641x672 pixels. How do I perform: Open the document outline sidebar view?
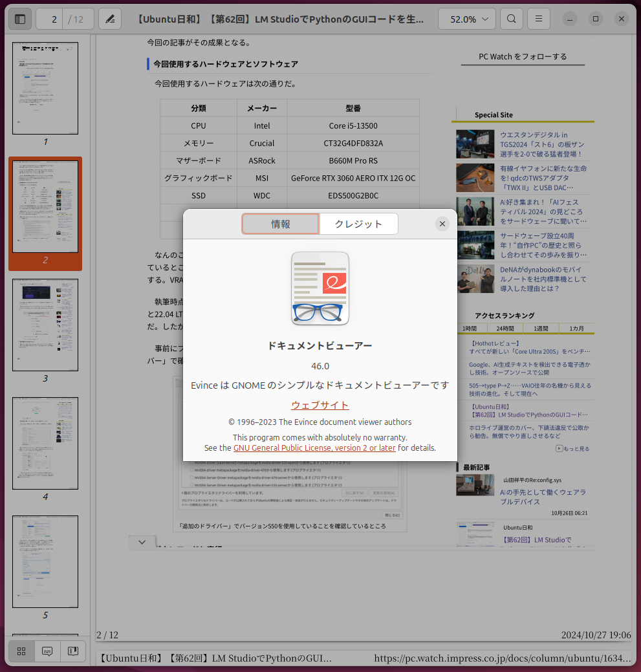pyautogui.click(x=72, y=651)
